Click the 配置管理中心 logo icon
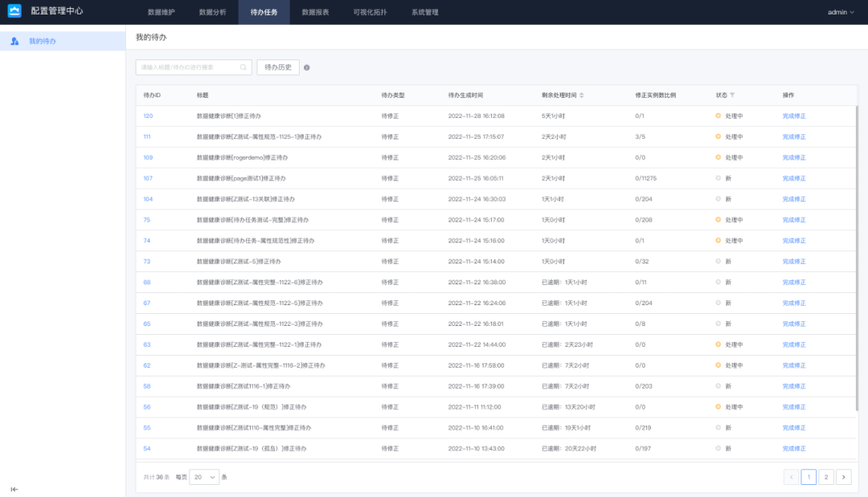Image resolution: width=868 pixels, height=497 pixels. 14,11
